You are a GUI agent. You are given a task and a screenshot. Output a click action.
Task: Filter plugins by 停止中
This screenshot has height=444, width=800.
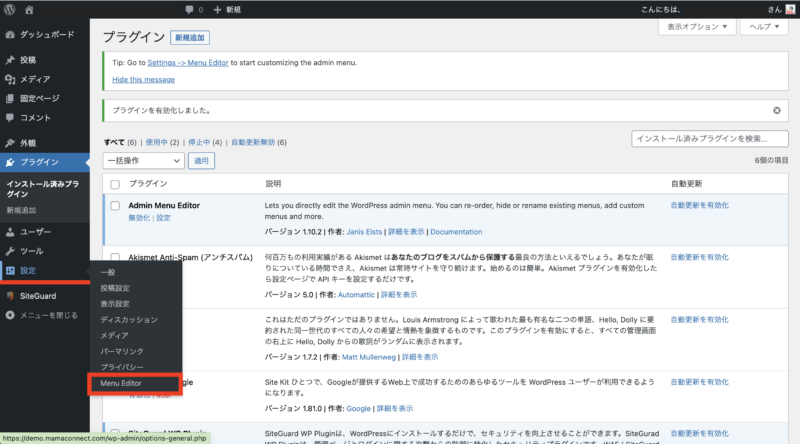click(x=199, y=142)
